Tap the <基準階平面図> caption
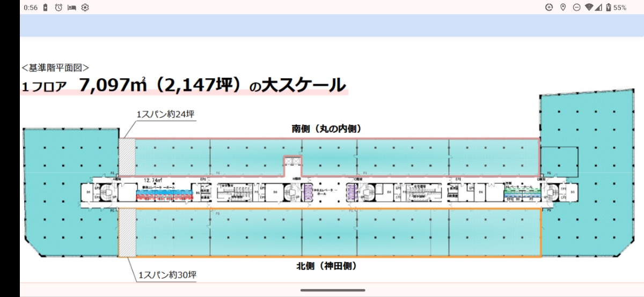644x297 pixels. 55,68
